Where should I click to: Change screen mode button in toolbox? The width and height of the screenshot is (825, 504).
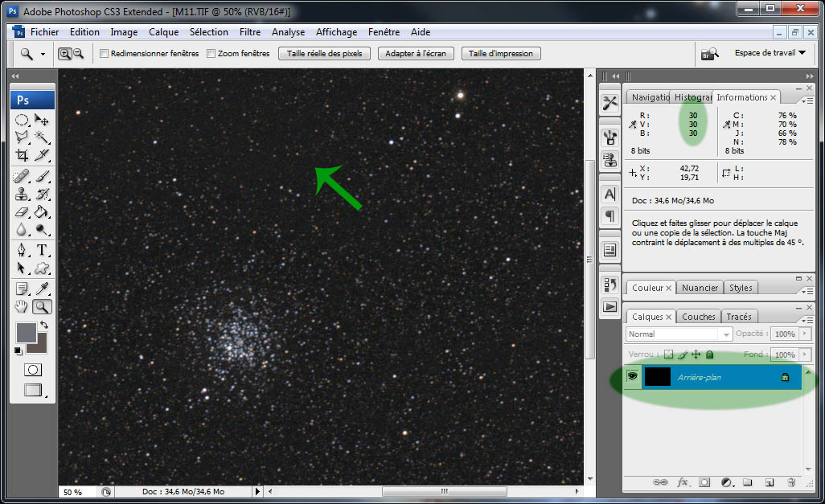[x=33, y=390]
